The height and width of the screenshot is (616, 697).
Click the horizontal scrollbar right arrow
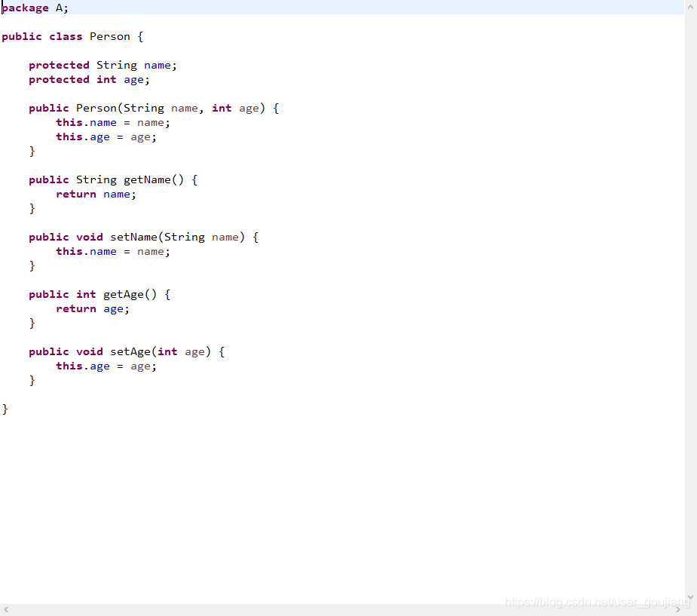[x=678, y=610]
